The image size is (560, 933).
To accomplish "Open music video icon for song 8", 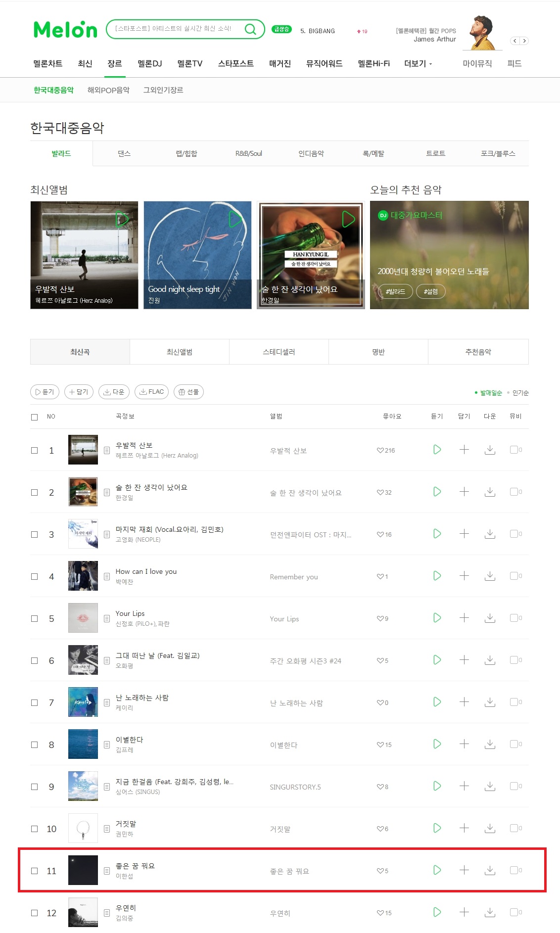I will 513,744.
